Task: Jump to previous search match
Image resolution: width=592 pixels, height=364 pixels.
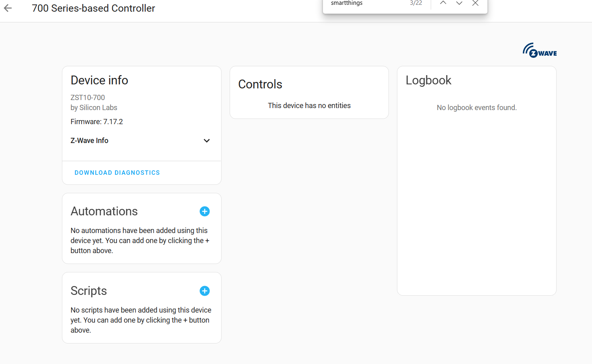Action: [x=443, y=3]
